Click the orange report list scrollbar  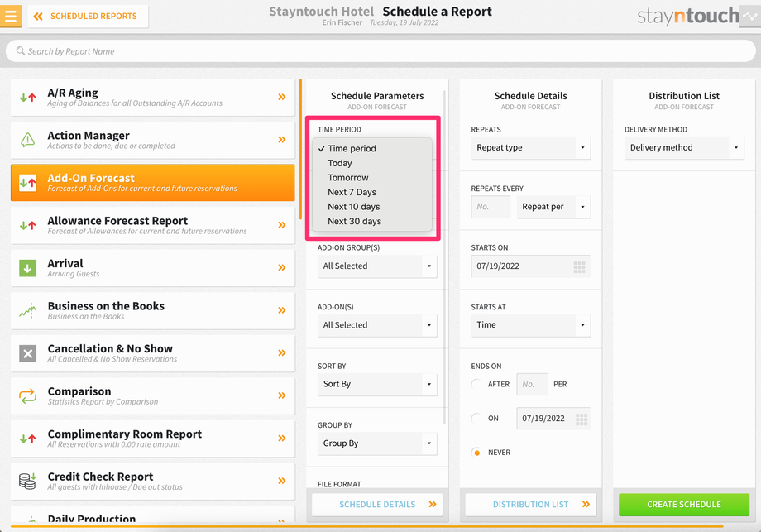300,150
